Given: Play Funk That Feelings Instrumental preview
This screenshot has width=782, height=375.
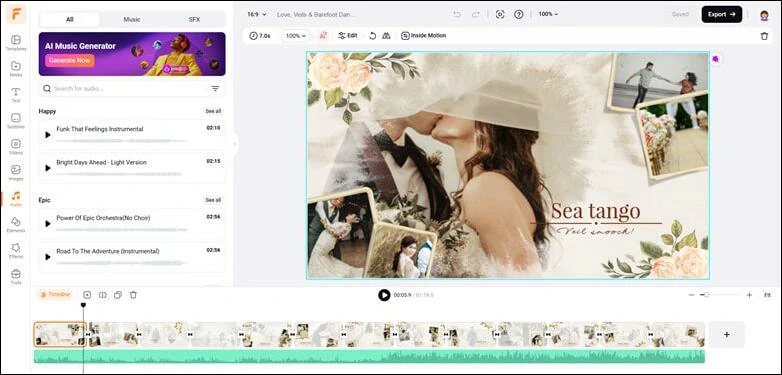Looking at the screenshot, I should pos(48,135).
